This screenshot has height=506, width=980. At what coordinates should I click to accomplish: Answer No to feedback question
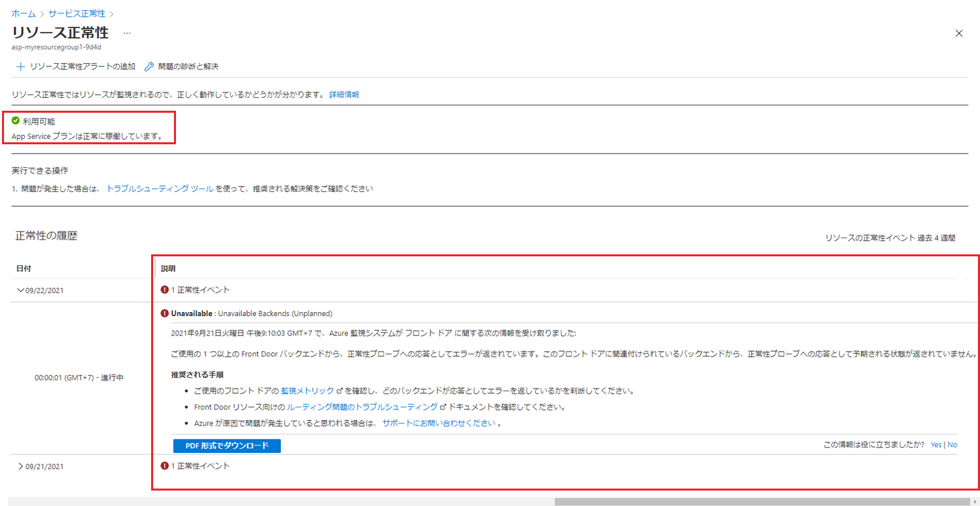(x=952, y=445)
